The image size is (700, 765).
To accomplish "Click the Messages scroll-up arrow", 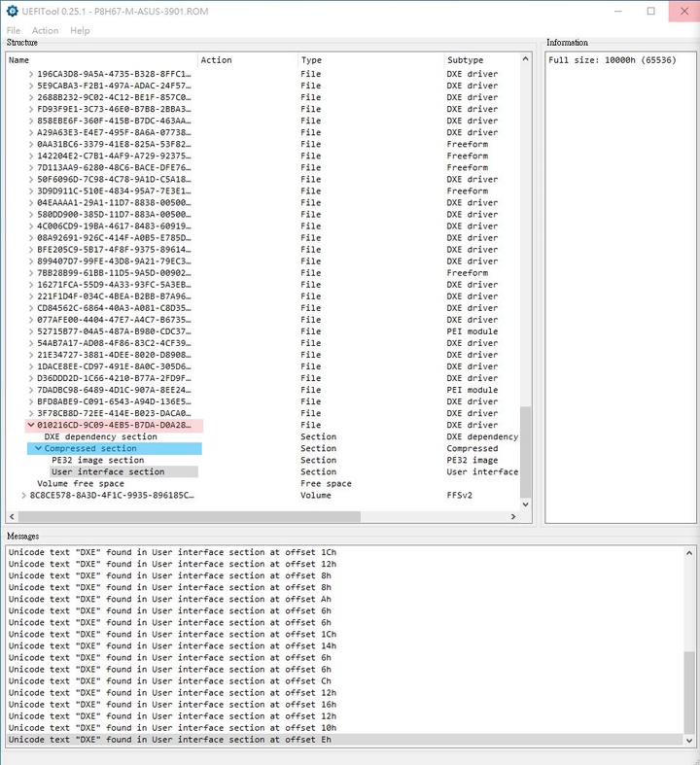I will (x=689, y=553).
